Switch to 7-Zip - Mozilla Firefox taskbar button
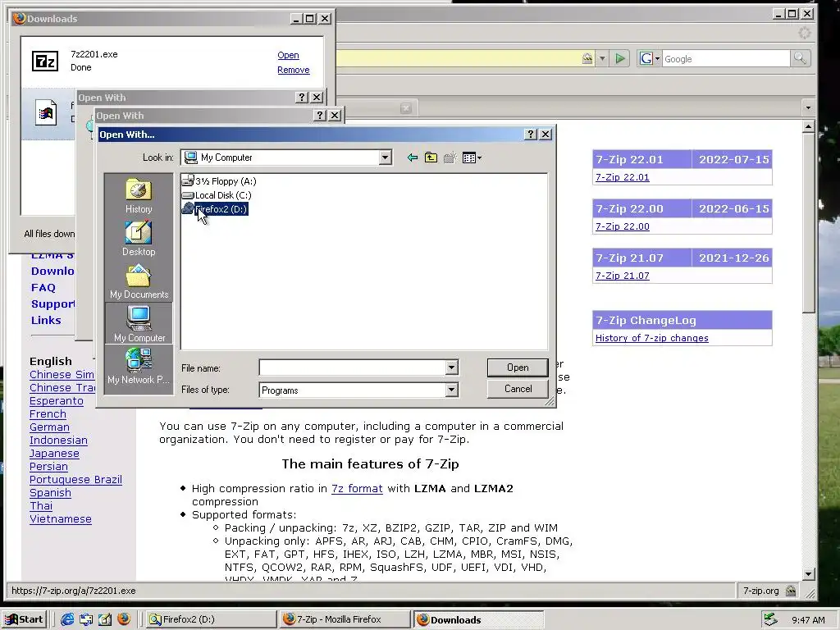The image size is (840, 630). [345, 619]
